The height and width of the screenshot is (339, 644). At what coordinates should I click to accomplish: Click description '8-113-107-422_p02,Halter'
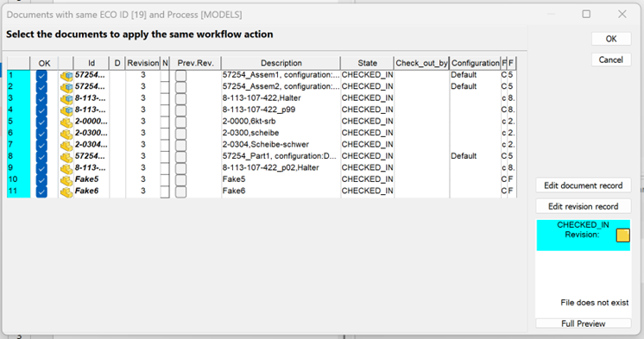(271, 168)
